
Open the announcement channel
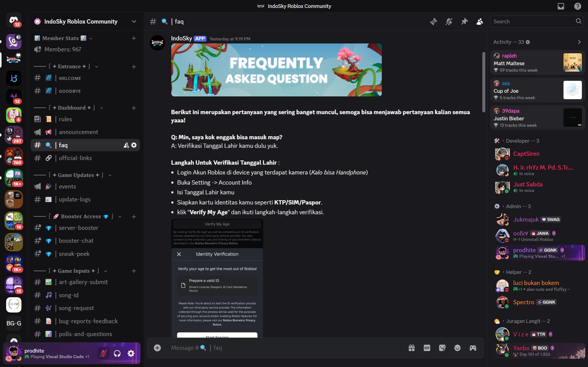point(85,132)
